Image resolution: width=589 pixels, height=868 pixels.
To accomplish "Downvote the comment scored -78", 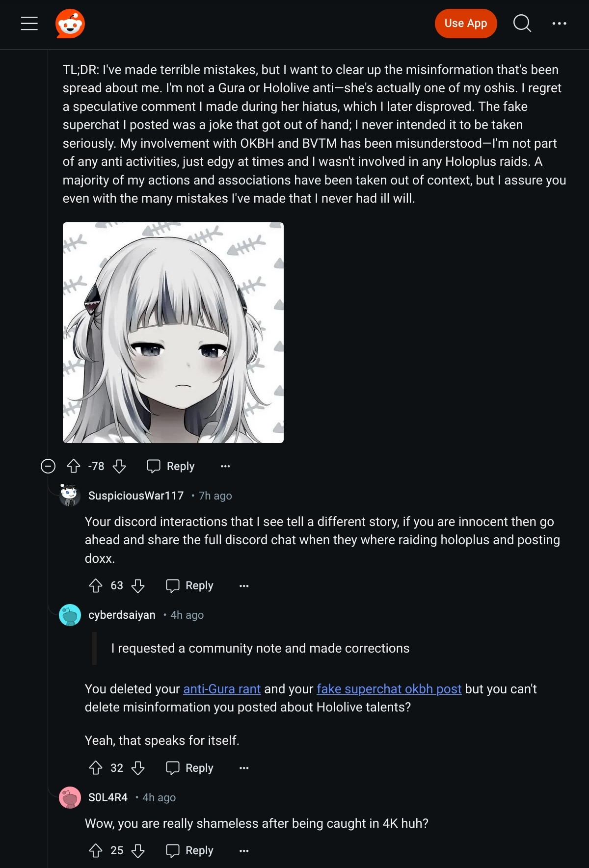I will [119, 466].
